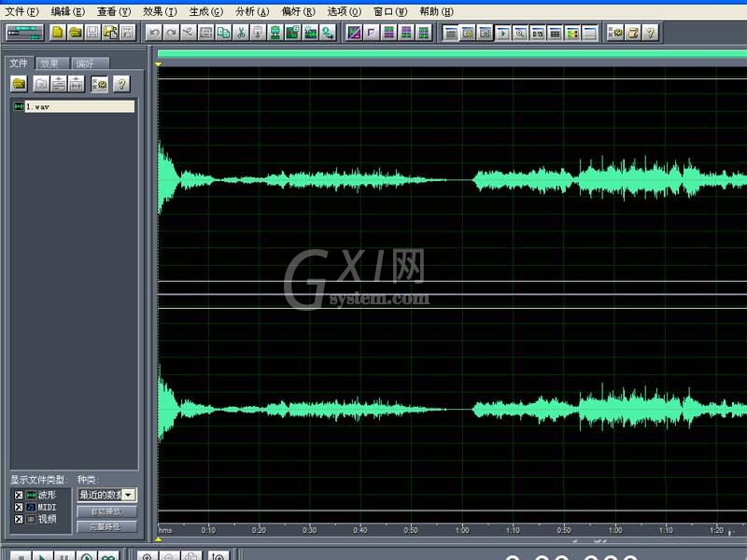The height and width of the screenshot is (560, 747).
Task: Click the Convert Sample Type icon with green arrow
Action: (329, 33)
